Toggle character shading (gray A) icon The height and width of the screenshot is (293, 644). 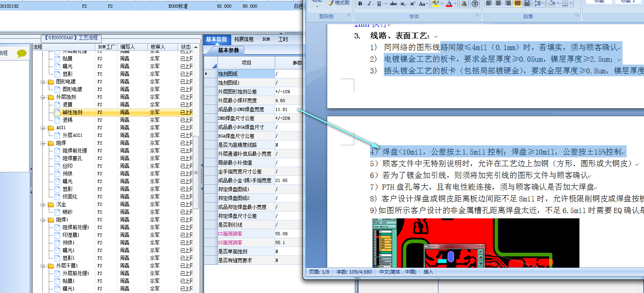pyautogui.click(x=464, y=4)
